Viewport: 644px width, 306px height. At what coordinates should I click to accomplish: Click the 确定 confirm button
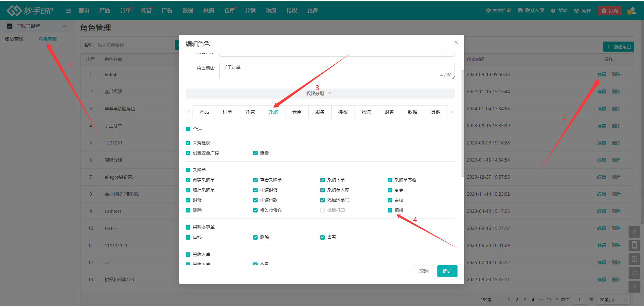point(447,271)
